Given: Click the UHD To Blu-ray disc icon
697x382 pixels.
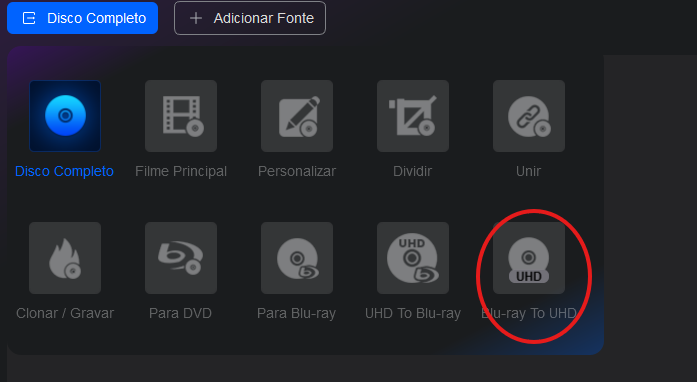Looking at the screenshot, I should 413,258.
